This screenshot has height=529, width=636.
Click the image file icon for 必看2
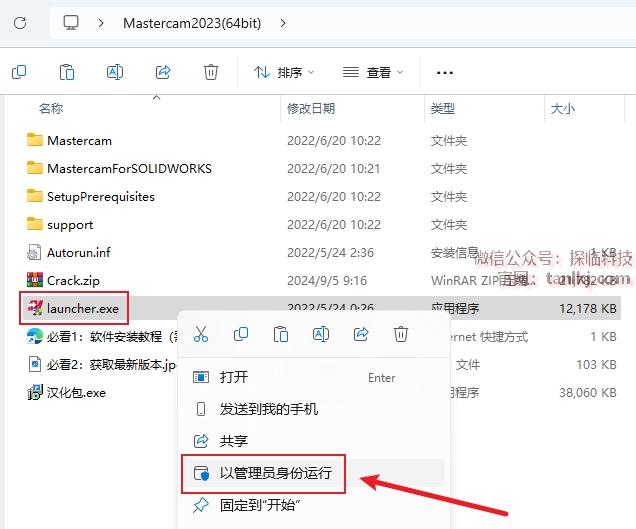click(34, 364)
